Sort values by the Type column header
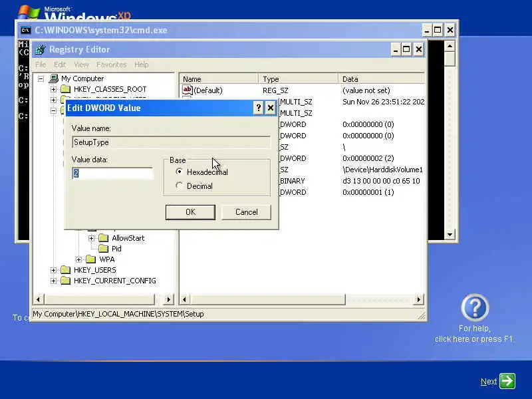Viewport: 532px width, 399px height. 298,78
